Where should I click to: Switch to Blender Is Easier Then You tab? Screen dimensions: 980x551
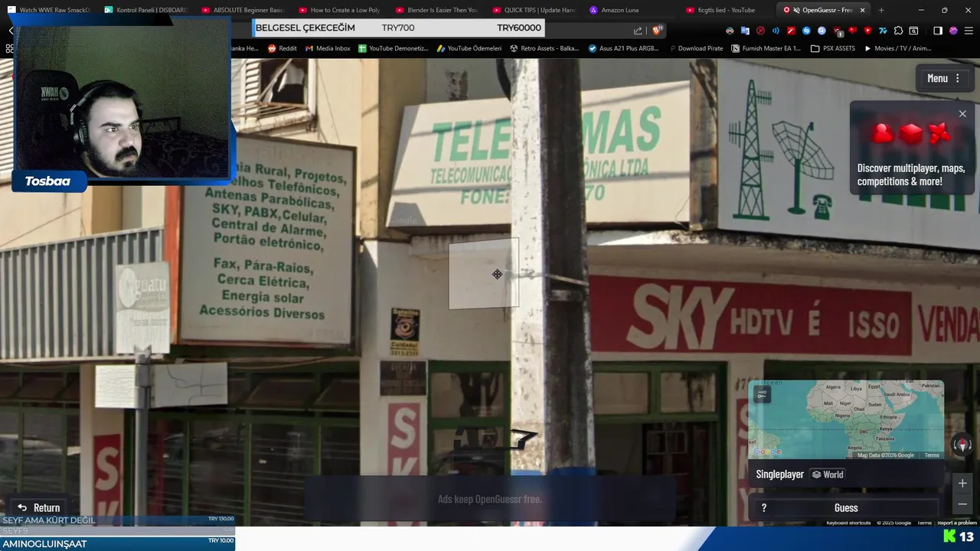pos(439,10)
